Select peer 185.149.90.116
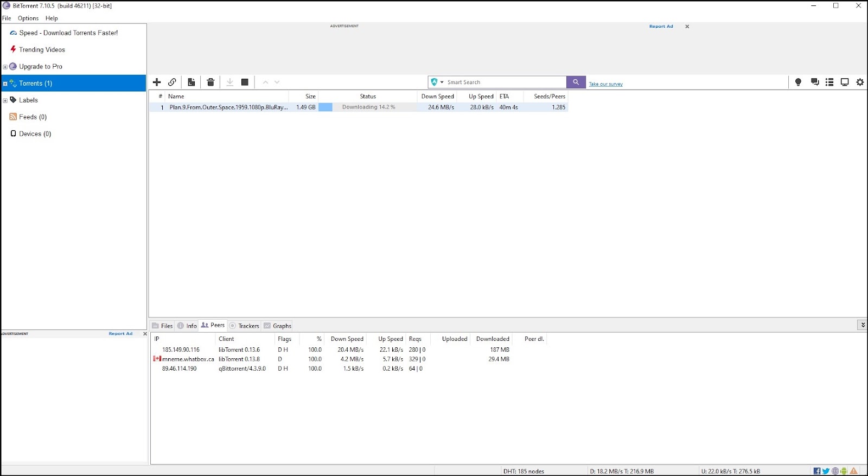 [x=181, y=350]
